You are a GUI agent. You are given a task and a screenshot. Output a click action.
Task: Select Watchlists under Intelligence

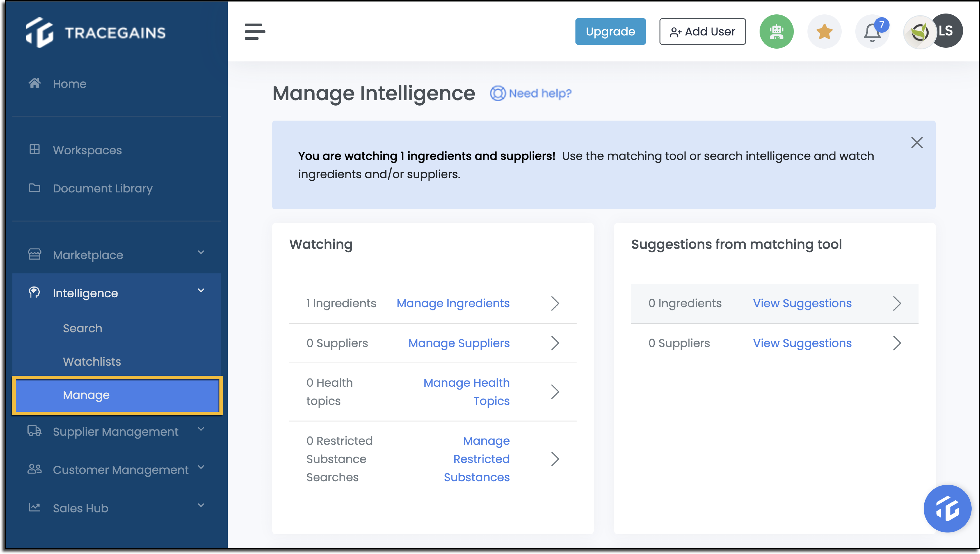point(92,362)
